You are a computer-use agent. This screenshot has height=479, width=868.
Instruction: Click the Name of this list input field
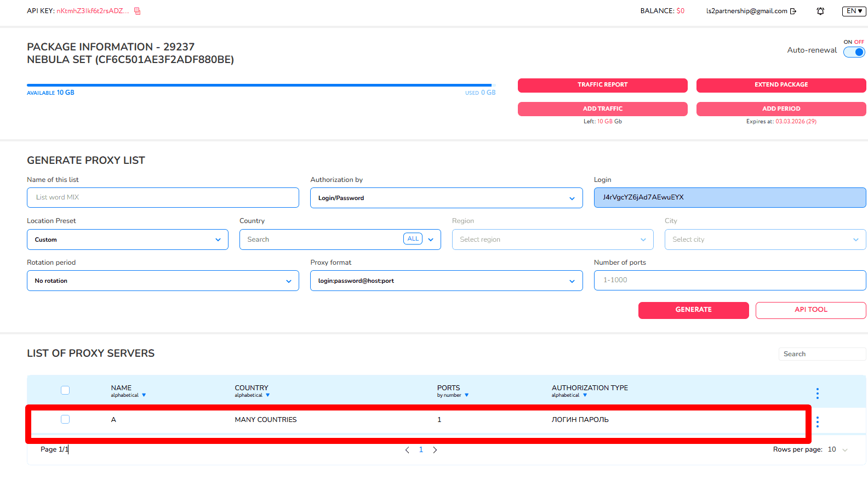[x=163, y=197]
